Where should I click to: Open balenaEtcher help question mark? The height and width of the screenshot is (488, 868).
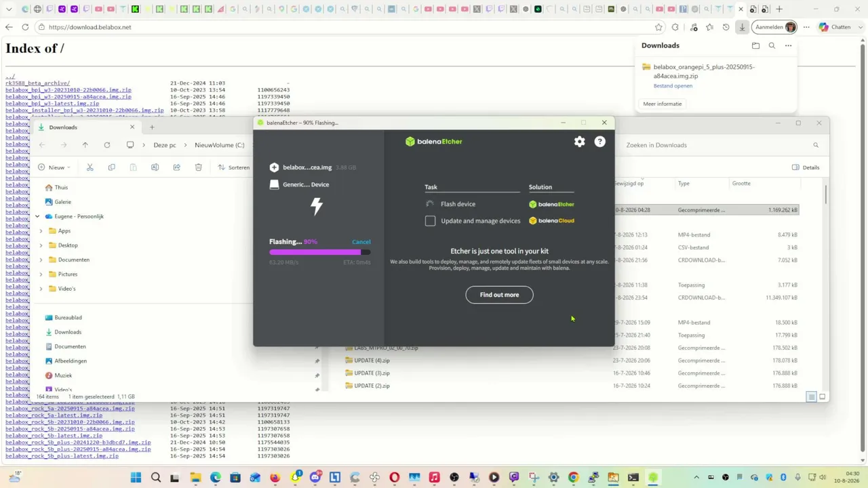pyautogui.click(x=599, y=142)
